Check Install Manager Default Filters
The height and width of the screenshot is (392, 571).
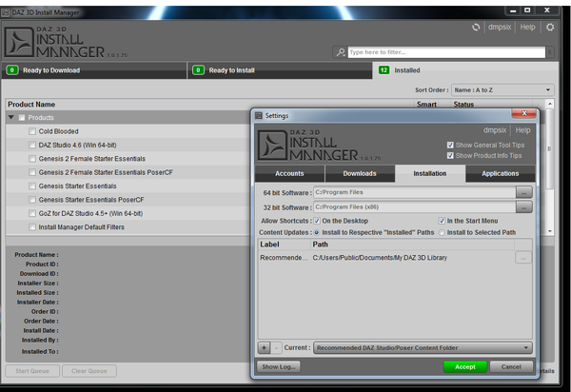click(x=32, y=227)
